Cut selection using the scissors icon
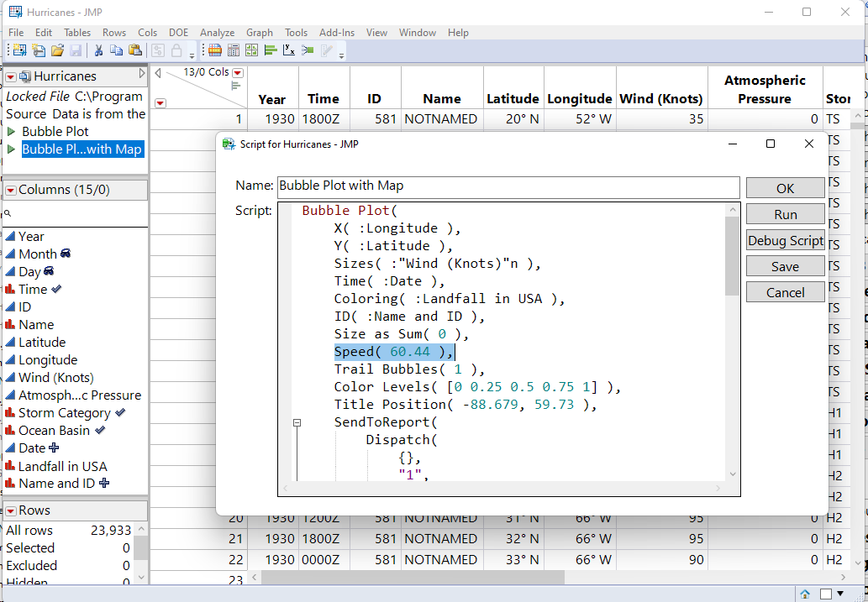The image size is (868, 602). [x=98, y=50]
